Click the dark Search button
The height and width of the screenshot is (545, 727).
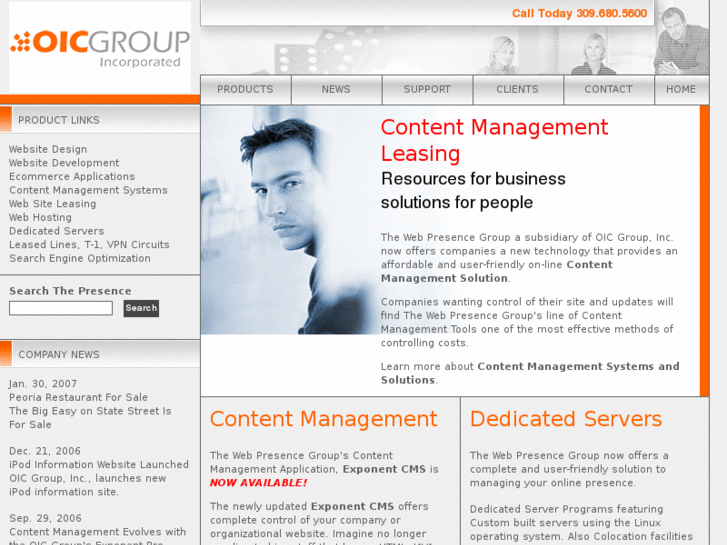pyautogui.click(x=141, y=308)
